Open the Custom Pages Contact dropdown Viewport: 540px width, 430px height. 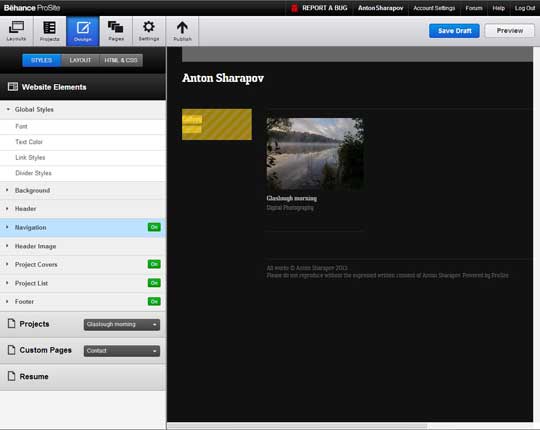point(122,351)
